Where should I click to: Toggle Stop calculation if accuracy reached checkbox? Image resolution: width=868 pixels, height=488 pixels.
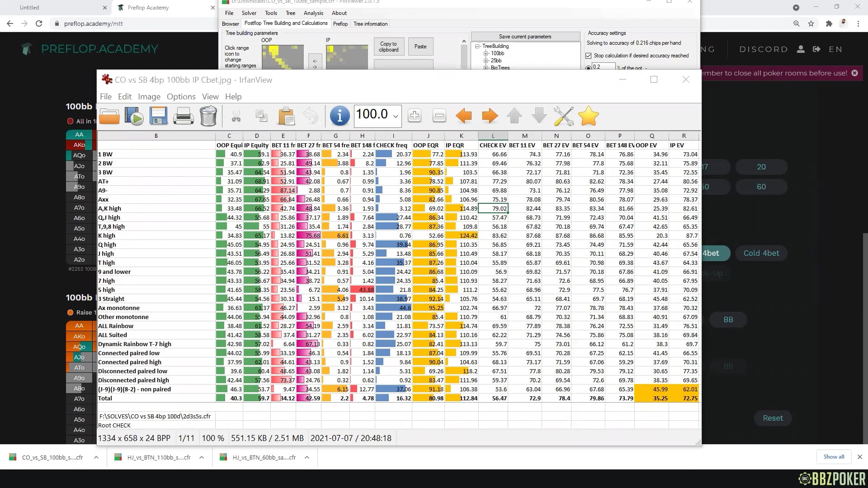pyautogui.click(x=588, y=56)
